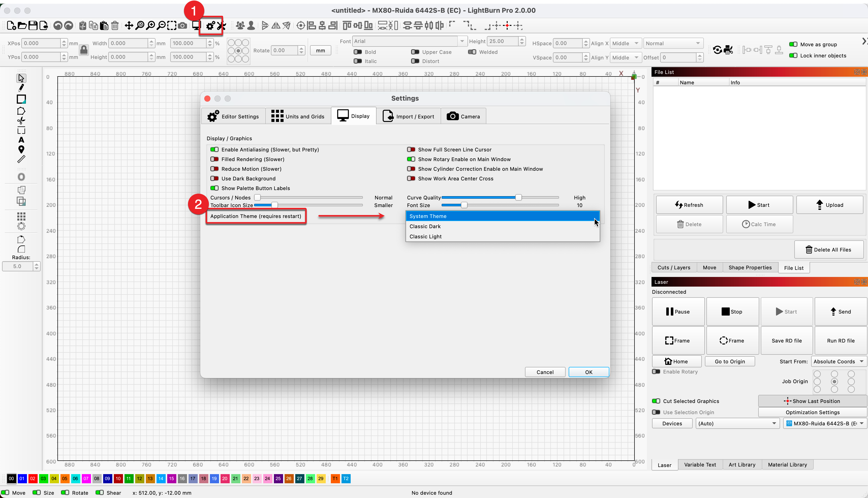Open the (Auto) port dropdown

point(737,424)
